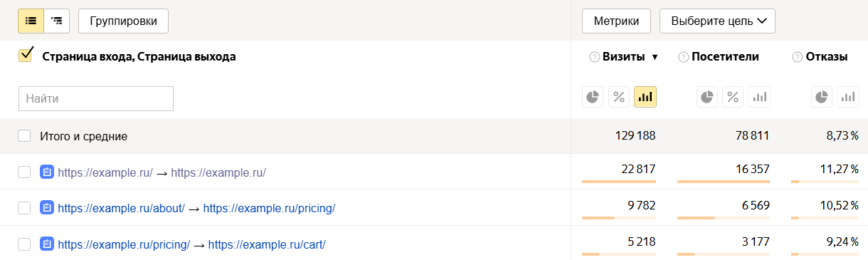The width and height of the screenshot is (868, 260).
Task: Toggle sort arrow on Визиты column
Action: (x=655, y=57)
